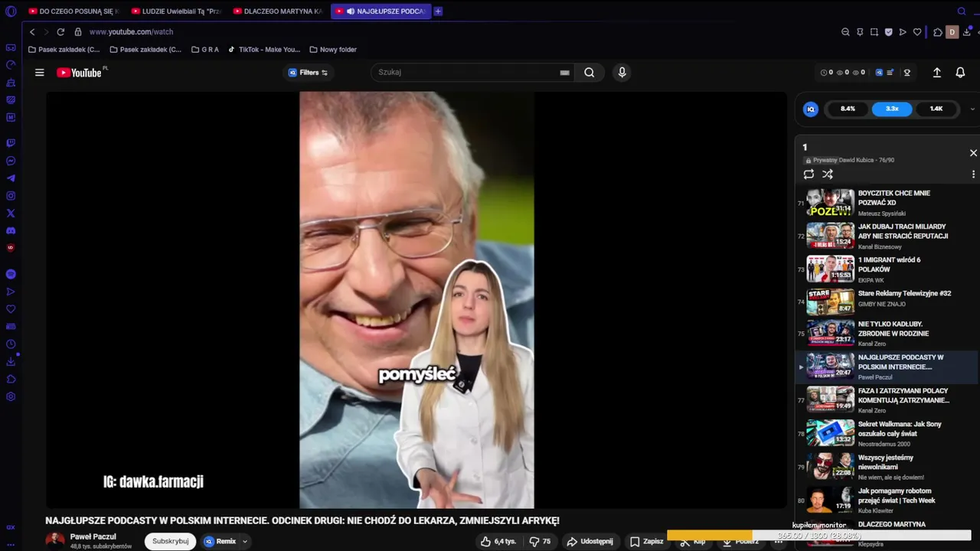This screenshot has width=980, height=551.
Task: Open Instagram from the sidebar
Action: (11, 196)
